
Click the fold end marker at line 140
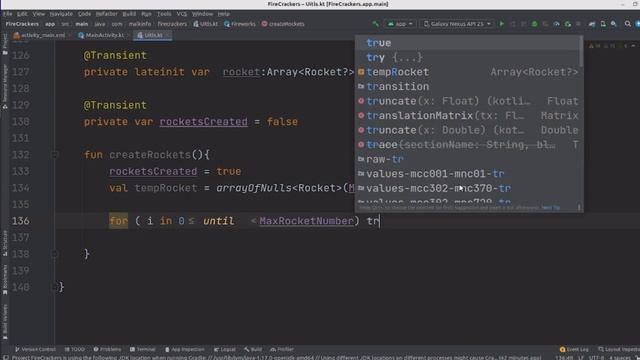pyautogui.click(x=54, y=287)
